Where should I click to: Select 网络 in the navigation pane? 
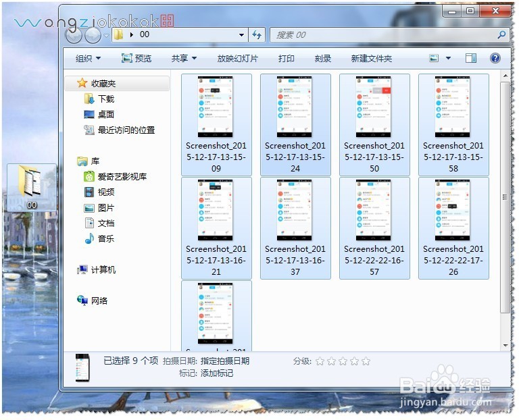click(x=92, y=300)
